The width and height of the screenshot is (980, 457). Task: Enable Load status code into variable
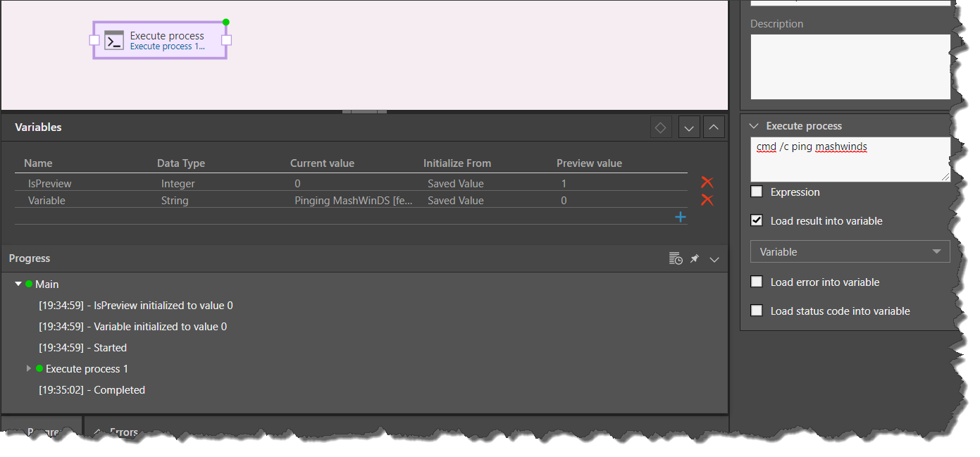pos(757,311)
